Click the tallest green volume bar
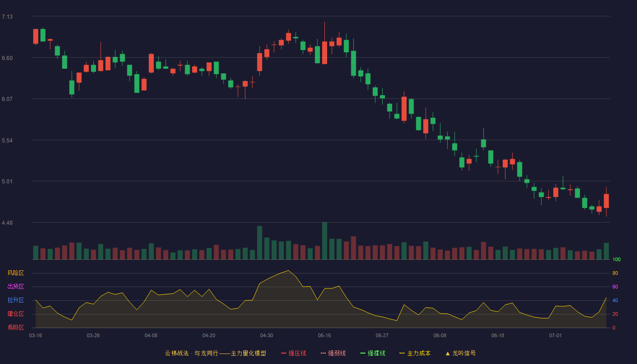Image resolution: width=637 pixels, height=364 pixels. pyautogui.click(x=324, y=241)
